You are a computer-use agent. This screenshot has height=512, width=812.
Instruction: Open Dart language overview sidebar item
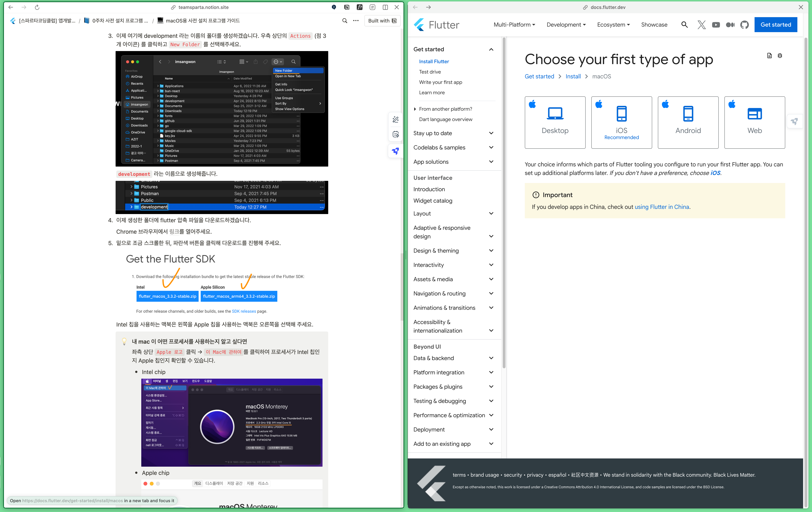coord(445,119)
